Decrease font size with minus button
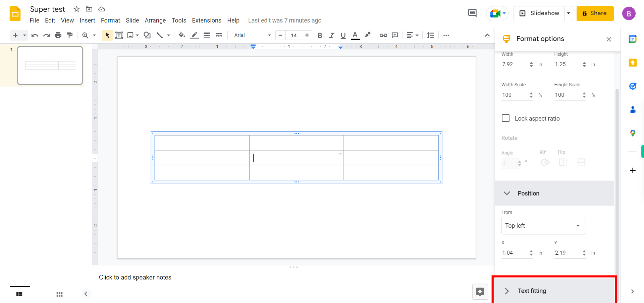The width and height of the screenshot is (644, 303). (280, 35)
